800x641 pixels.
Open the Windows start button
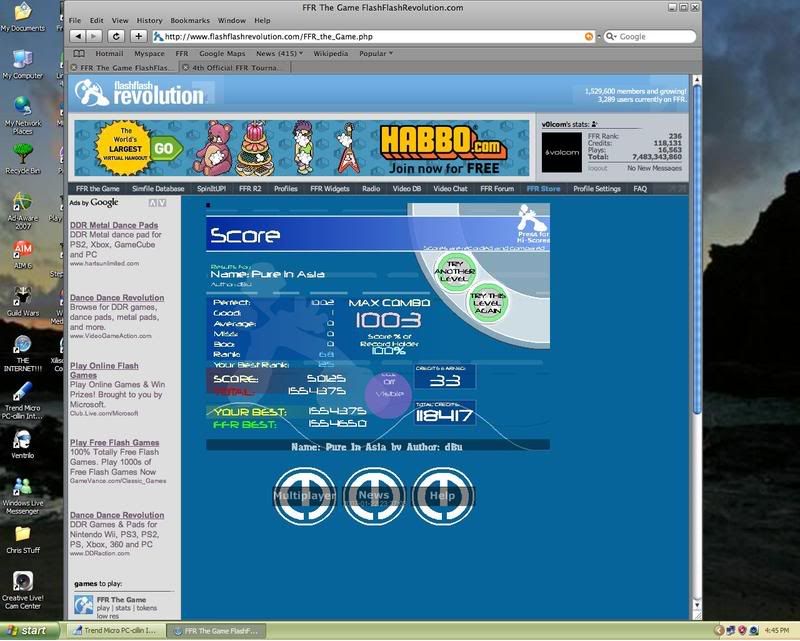coord(28,631)
